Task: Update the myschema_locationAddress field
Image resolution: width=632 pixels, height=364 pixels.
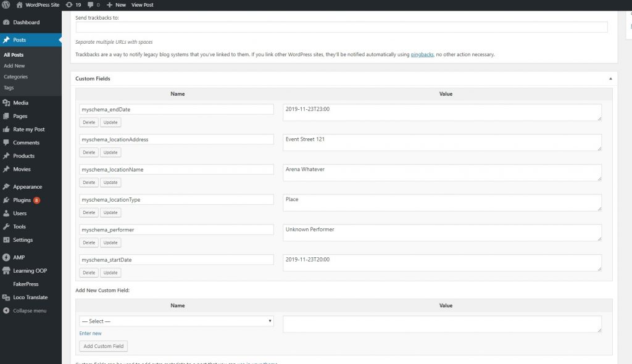Action: [x=110, y=152]
